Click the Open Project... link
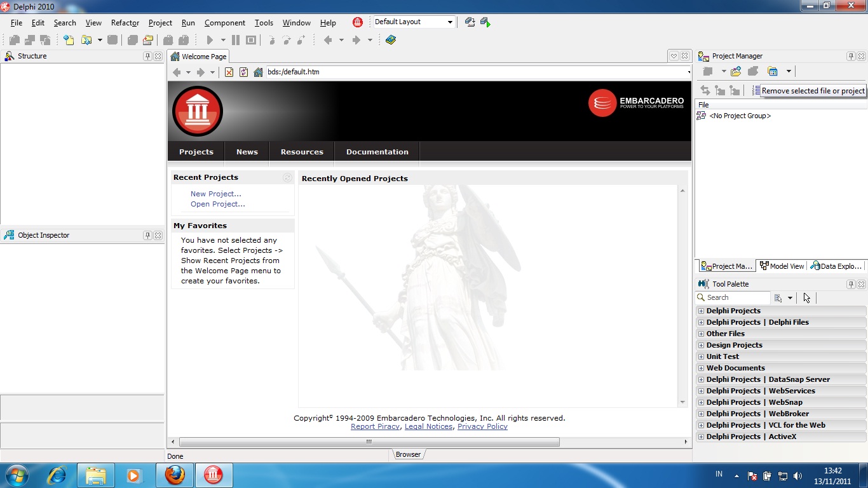Image resolution: width=868 pixels, height=488 pixels. click(218, 204)
